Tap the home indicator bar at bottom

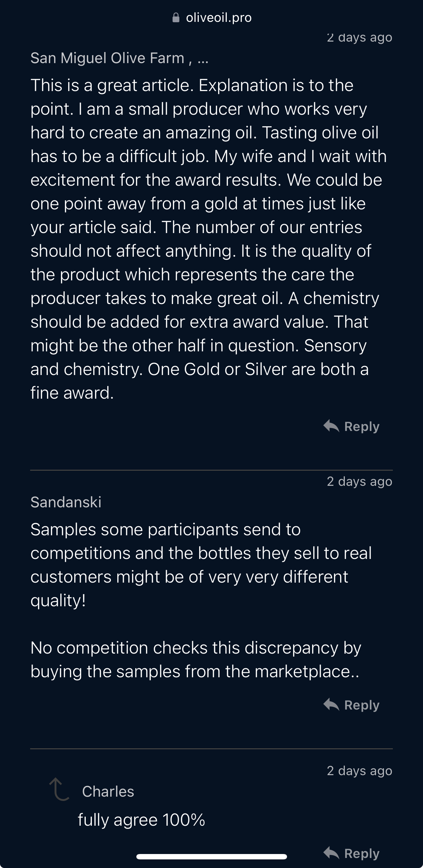[x=212, y=857]
